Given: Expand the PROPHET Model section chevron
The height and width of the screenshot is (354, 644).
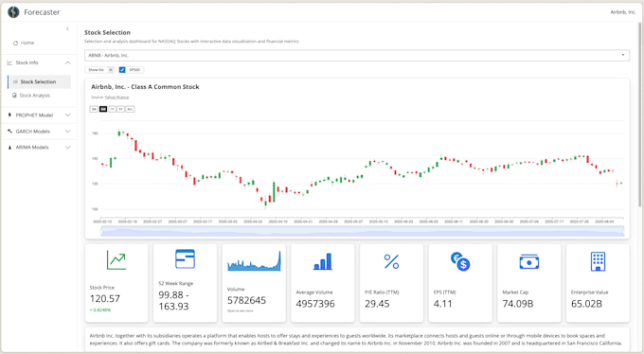Looking at the screenshot, I should [68, 115].
